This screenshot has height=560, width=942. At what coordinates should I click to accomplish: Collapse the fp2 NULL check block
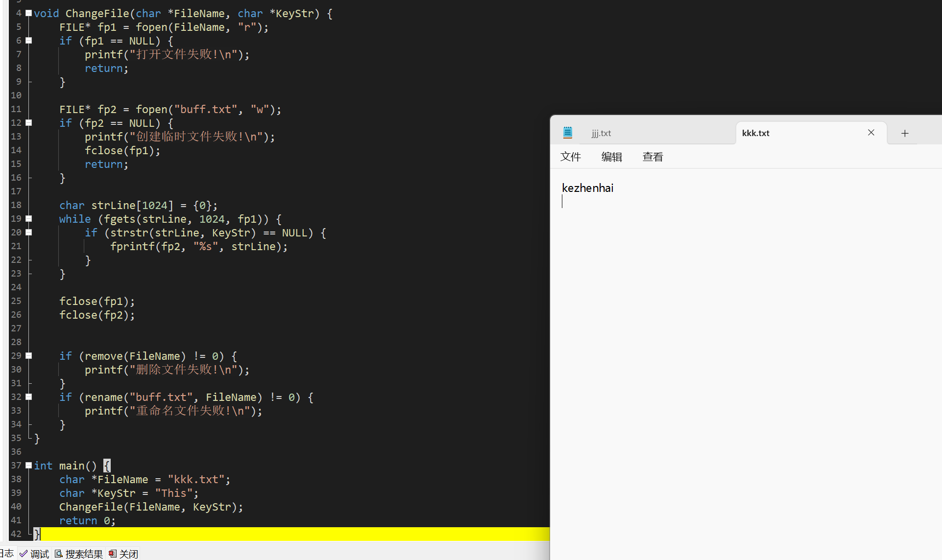click(29, 123)
